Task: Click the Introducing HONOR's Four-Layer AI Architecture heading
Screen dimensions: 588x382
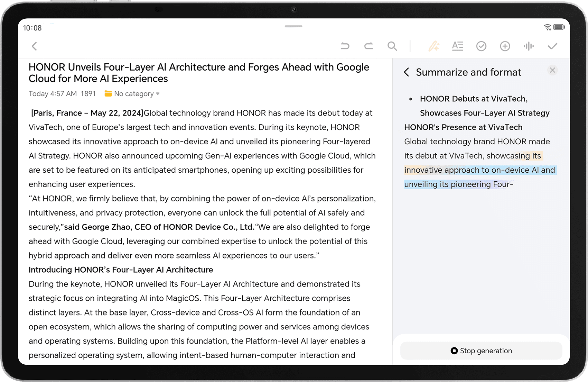Action: click(x=121, y=270)
